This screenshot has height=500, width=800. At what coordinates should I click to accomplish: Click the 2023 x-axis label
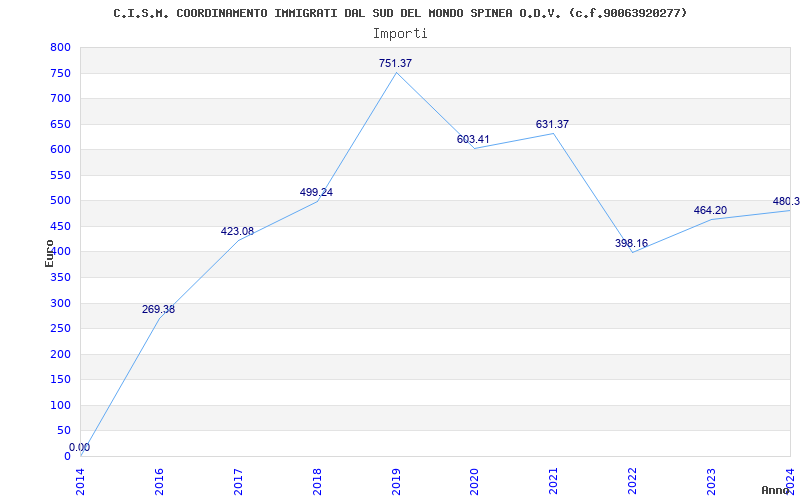[711, 481]
